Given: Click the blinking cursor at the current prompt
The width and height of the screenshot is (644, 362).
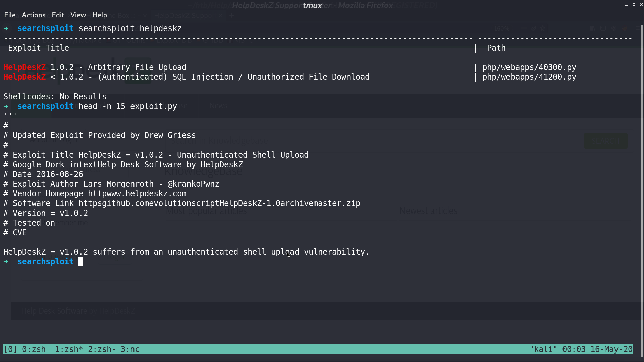Looking at the screenshot, I should [x=81, y=262].
